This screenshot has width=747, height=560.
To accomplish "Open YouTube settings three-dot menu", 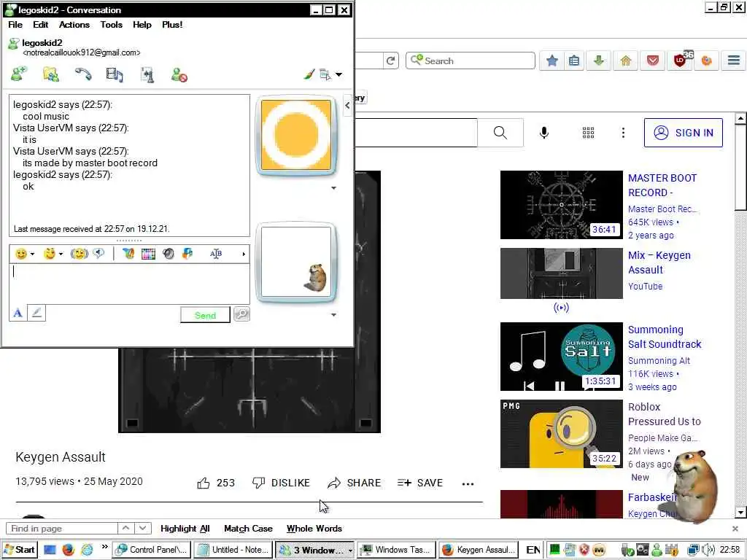I will click(623, 133).
